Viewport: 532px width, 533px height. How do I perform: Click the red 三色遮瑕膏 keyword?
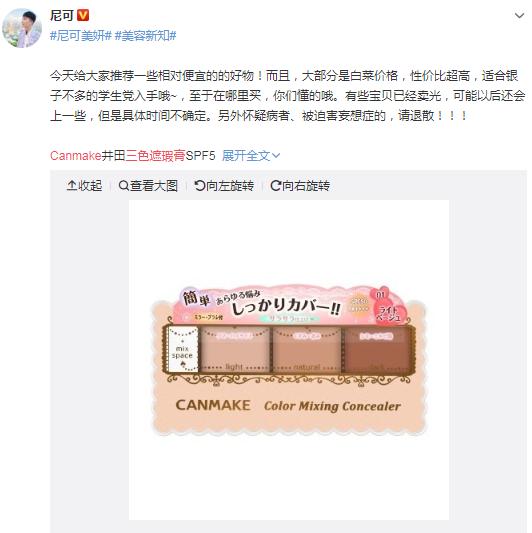(x=155, y=156)
